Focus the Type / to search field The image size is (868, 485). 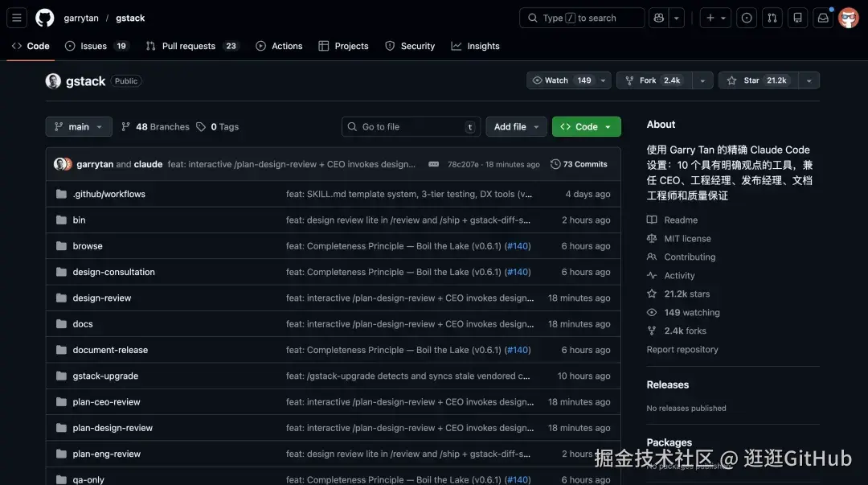pos(582,18)
